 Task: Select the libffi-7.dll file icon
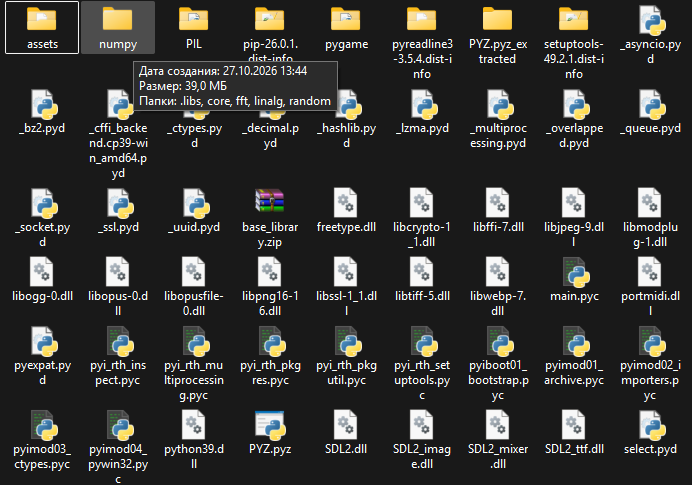tap(497, 203)
